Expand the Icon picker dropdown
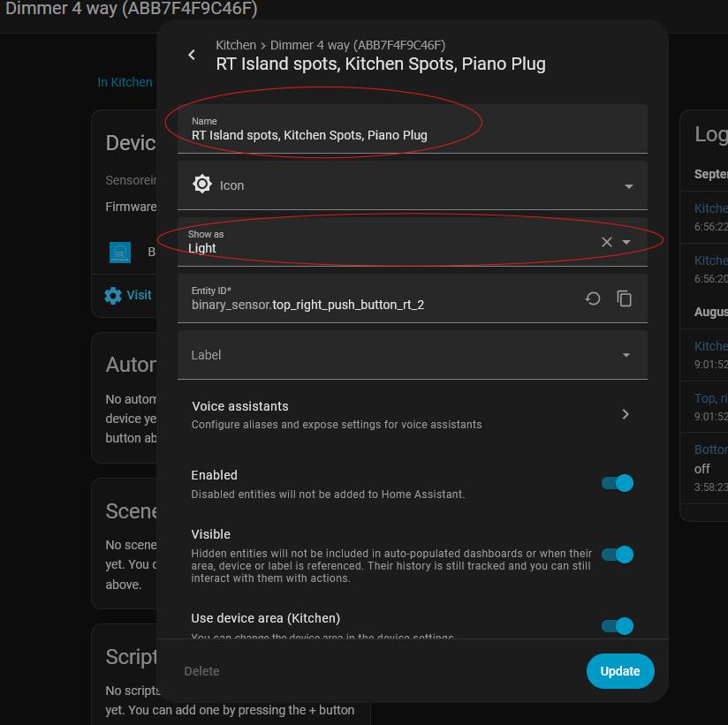Viewport: 728px width, 725px height. pos(628,186)
